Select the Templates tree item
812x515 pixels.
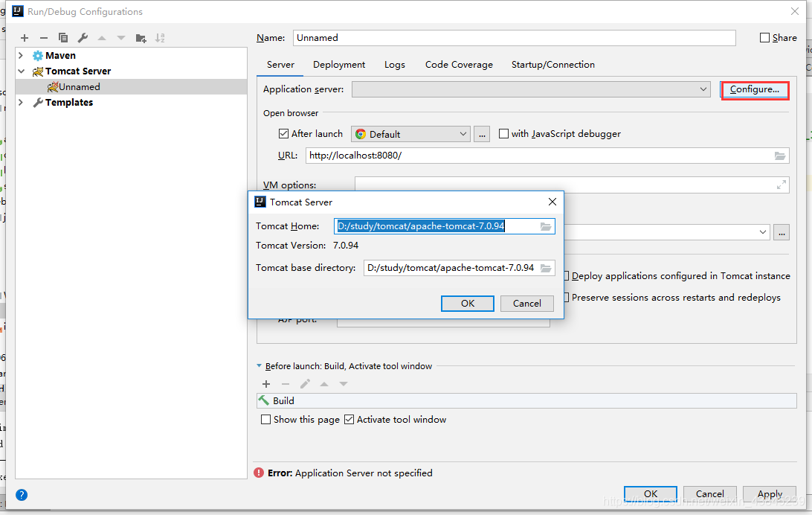69,102
